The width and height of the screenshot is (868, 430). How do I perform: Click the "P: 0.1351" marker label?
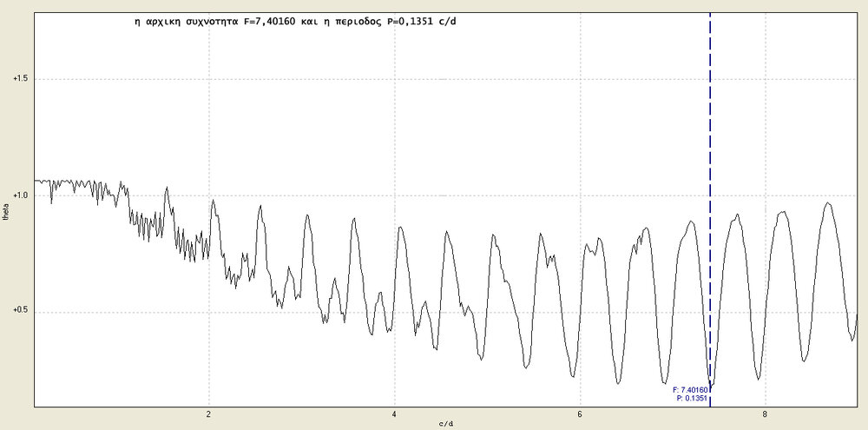(x=692, y=399)
